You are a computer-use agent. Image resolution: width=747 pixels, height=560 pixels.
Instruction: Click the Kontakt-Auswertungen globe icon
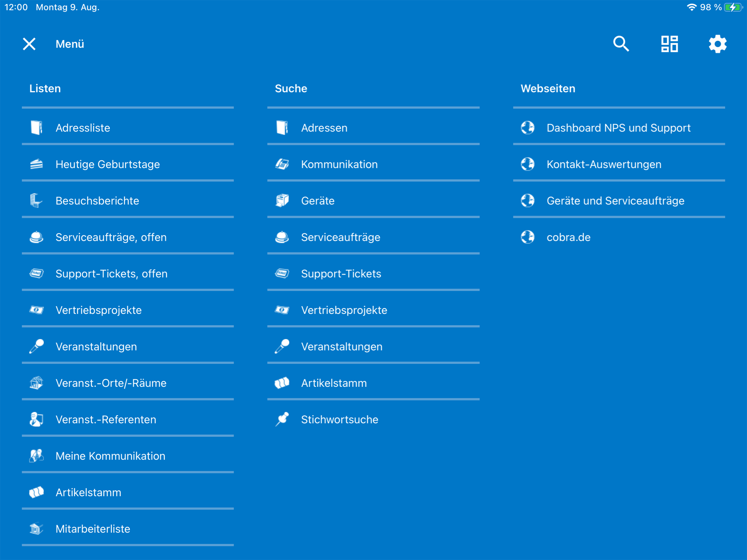(x=527, y=164)
